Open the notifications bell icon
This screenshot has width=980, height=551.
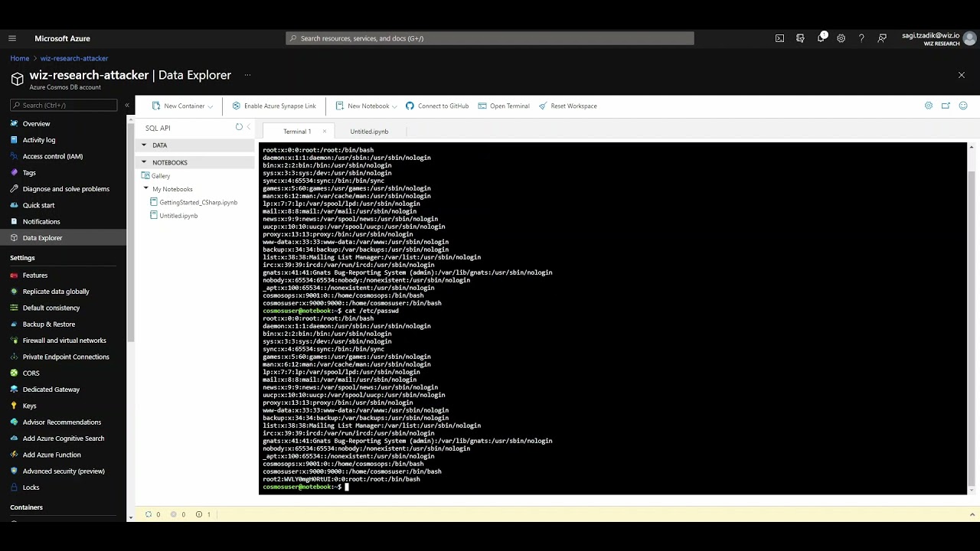(821, 38)
